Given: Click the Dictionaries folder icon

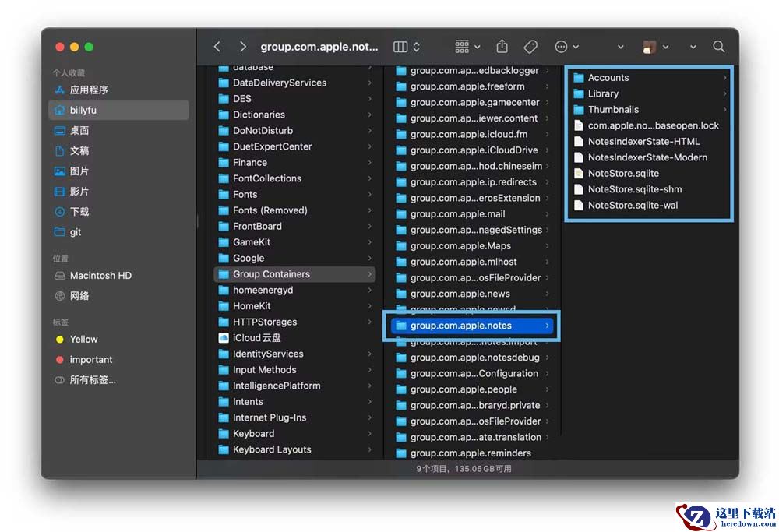Looking at the screenshot, I should [x=224, y=115].
